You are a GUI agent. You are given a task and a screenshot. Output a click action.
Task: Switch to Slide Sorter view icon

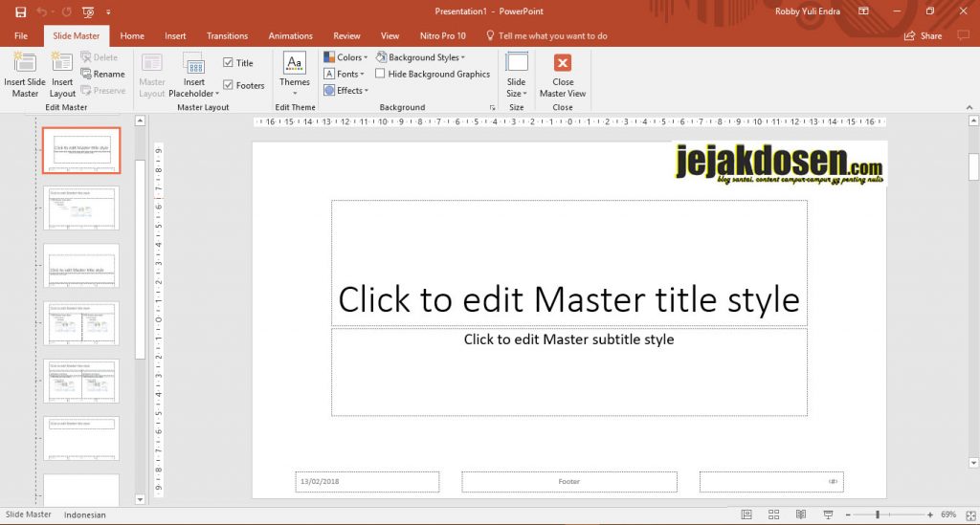point(773,514)
